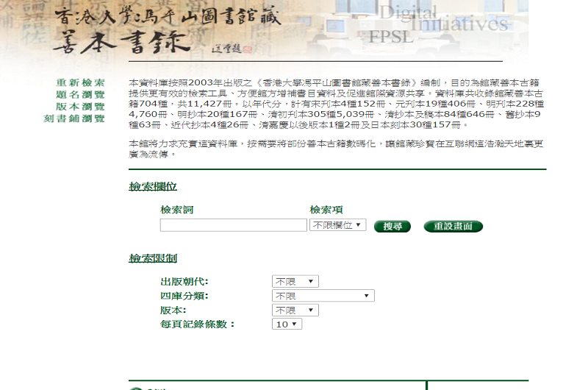Open 版本瀏覽 in the left navigation
Screen dimensions: 588x390
[80, 107]
